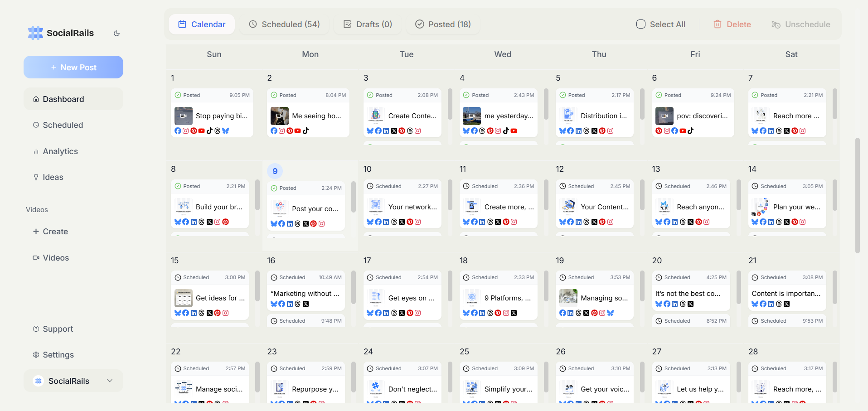Click the main calendar page scrollbar
The width and height of the screenshot is (868, 411).
(x=857, y=195)
